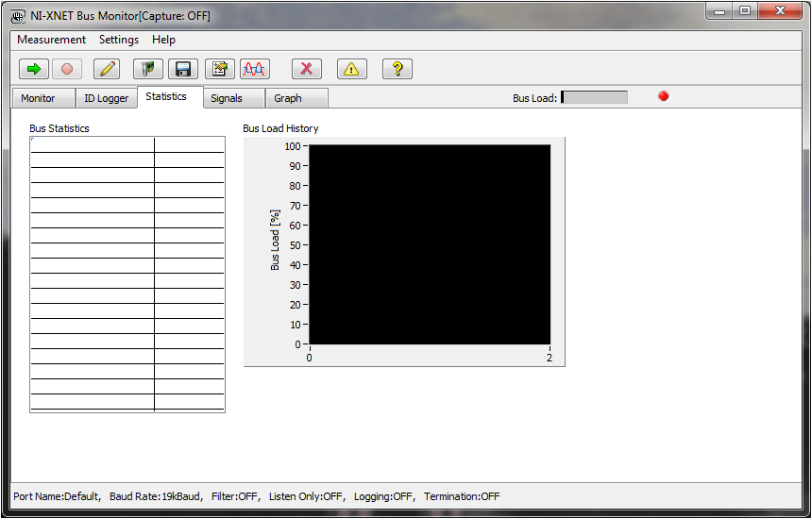Switch to the Graph tab
The height and width of the screenshot is (519, 812).
click(296, 98)
